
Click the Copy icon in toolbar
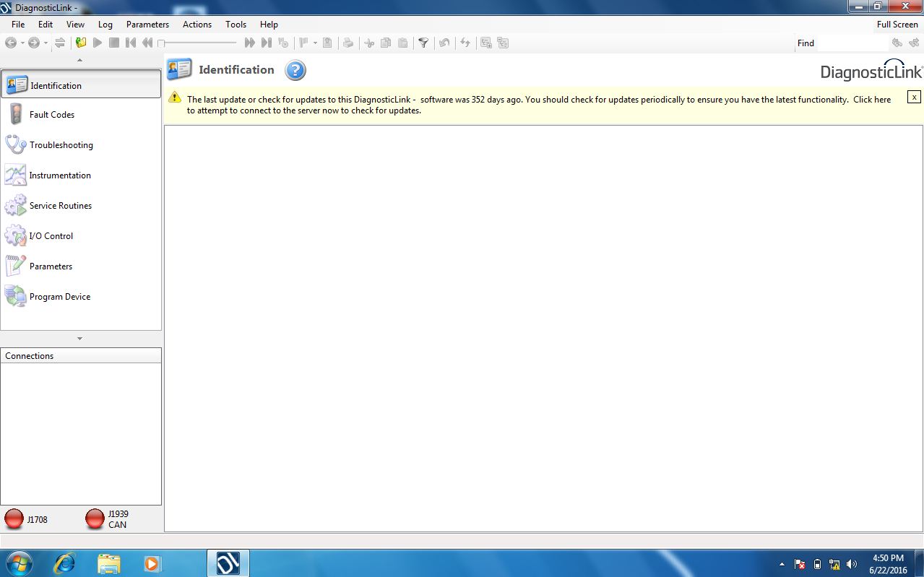[x=386, y=43]
